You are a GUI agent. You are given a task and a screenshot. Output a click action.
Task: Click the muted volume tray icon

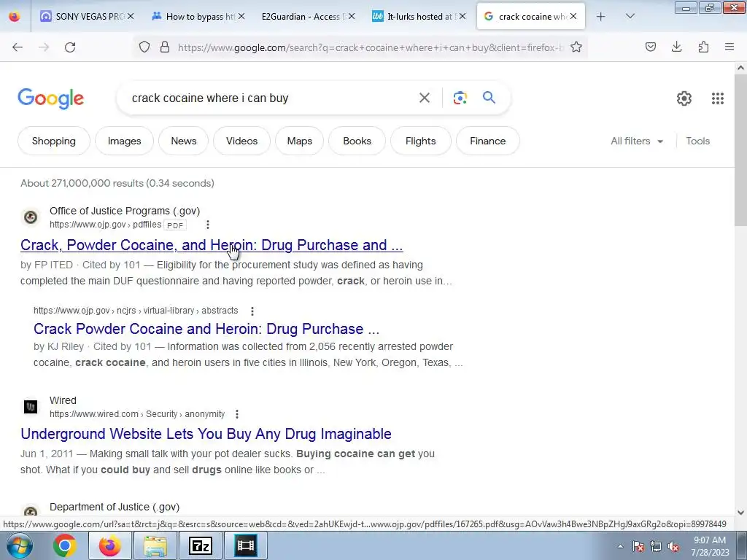673,547
